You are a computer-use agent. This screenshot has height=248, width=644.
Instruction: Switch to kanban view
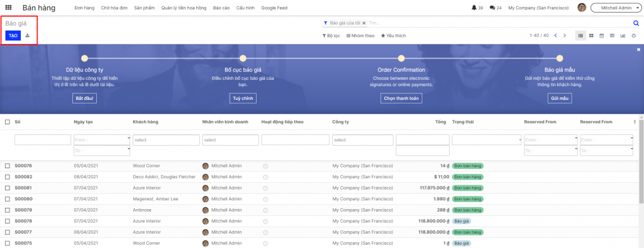[591, 36]
